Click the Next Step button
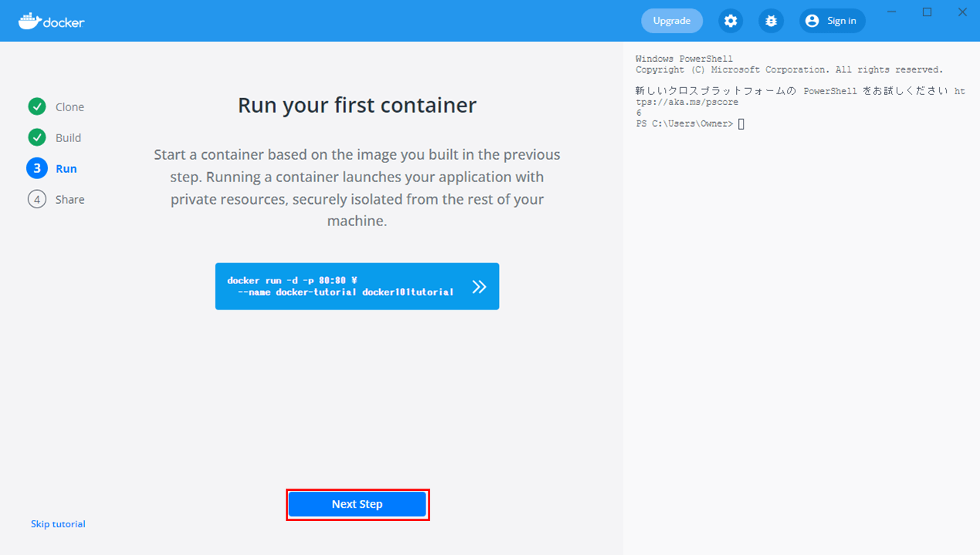The image size is (980, 555). point(358,504)
